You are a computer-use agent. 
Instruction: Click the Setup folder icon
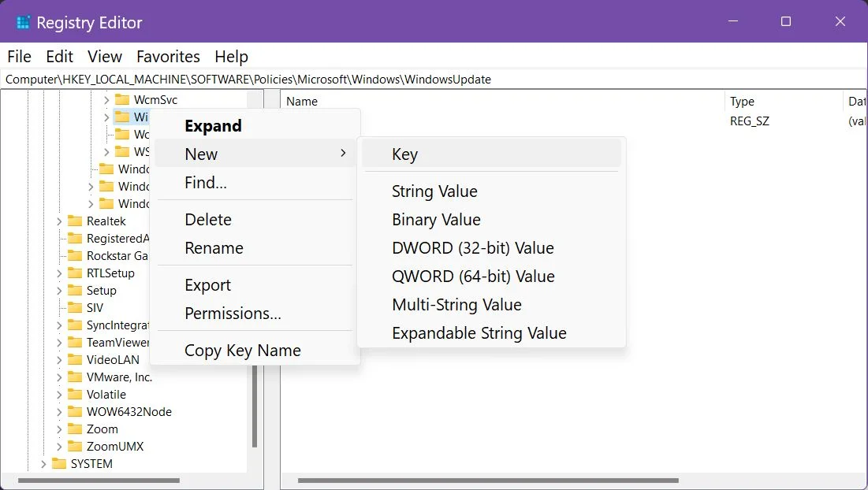75,291
